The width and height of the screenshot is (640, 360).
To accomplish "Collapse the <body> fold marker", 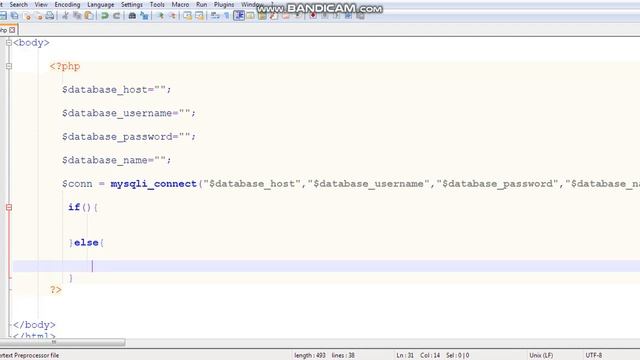I will pos(9,42).
